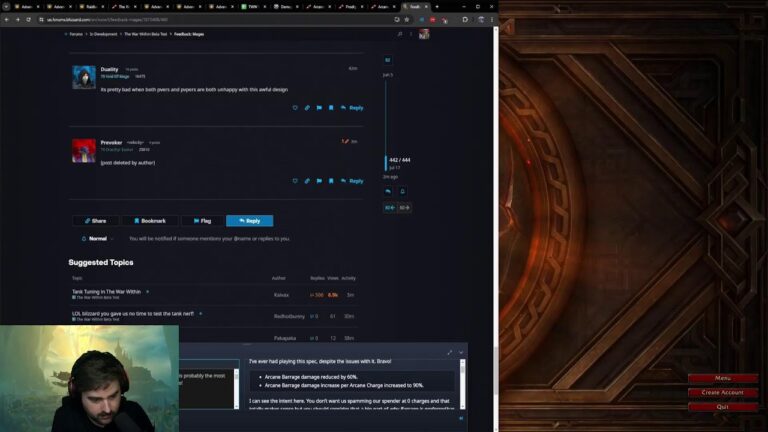Open the user avatar menu in forum header
The width and height of the screenshot is (768, 432).
[x=424, y=34]
